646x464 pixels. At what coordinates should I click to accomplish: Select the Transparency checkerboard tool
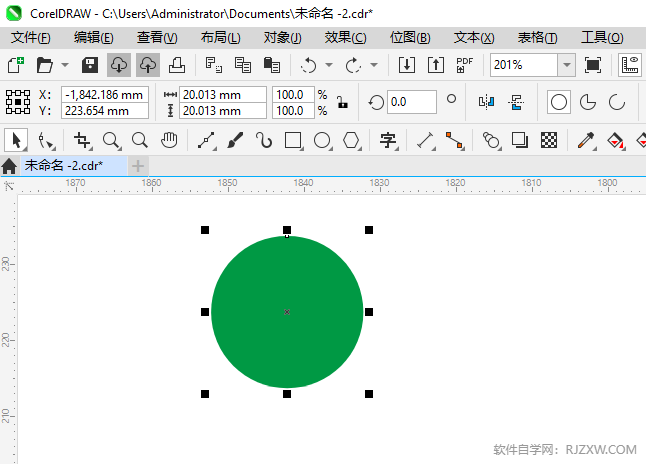(549, 141)
